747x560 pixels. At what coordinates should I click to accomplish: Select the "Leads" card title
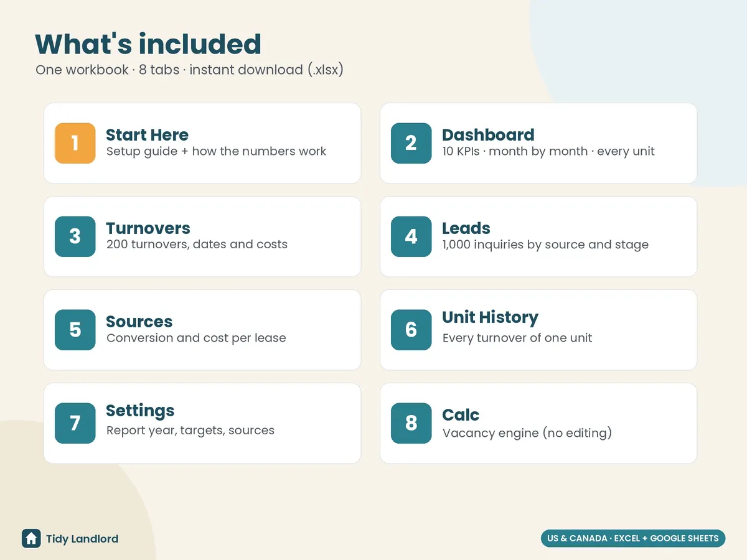(x=466, y=228)
